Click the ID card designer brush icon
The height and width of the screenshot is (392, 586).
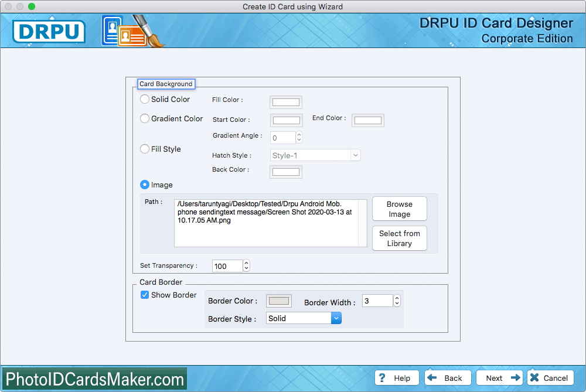pyautogui.click(x=133, y=31)
